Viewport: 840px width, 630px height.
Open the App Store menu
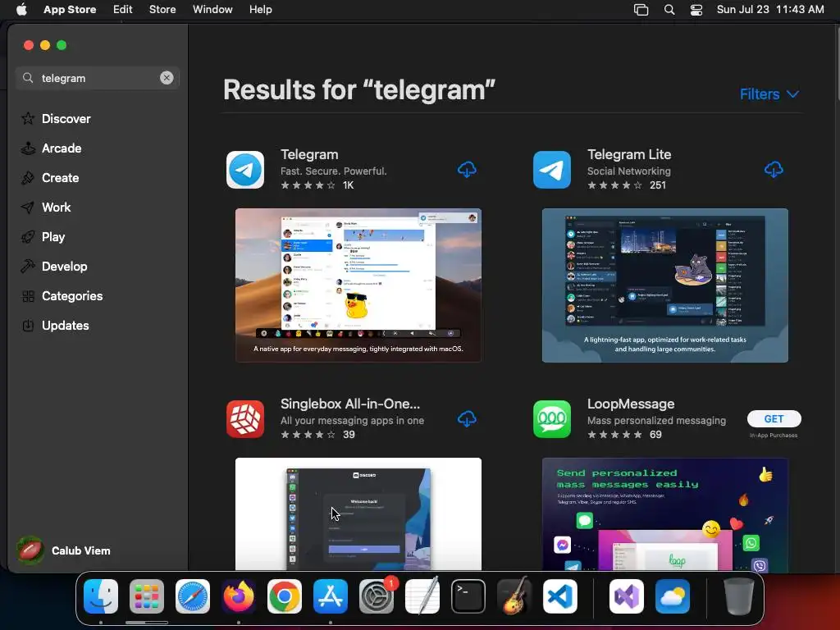coord(70,9)
